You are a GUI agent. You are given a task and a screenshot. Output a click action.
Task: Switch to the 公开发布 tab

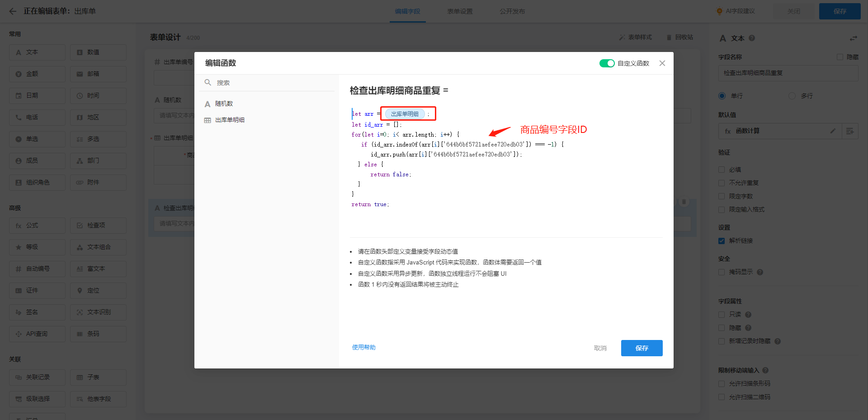513,11
